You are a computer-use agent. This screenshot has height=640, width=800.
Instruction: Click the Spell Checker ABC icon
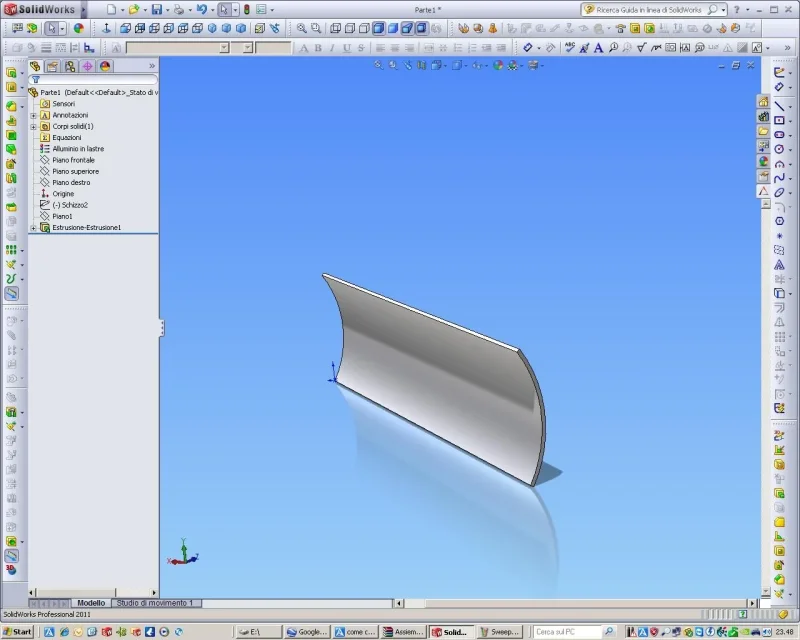click(x=570, y=47)
